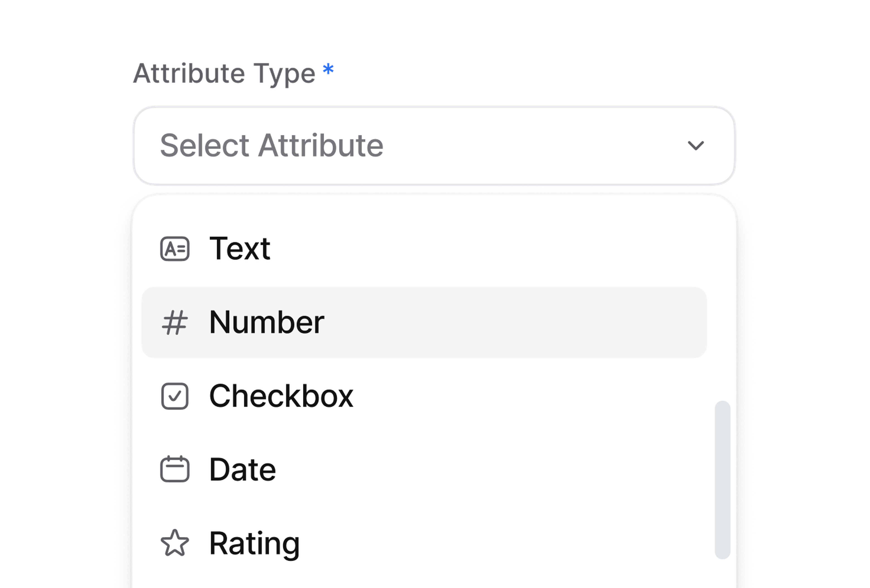Select the Number attribute option

(266, 323)
